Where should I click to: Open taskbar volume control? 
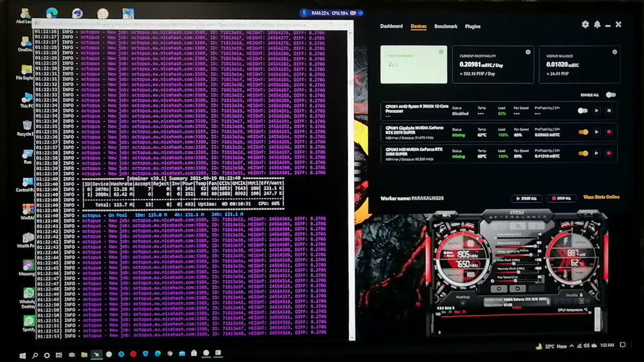(x=586, y=345)
